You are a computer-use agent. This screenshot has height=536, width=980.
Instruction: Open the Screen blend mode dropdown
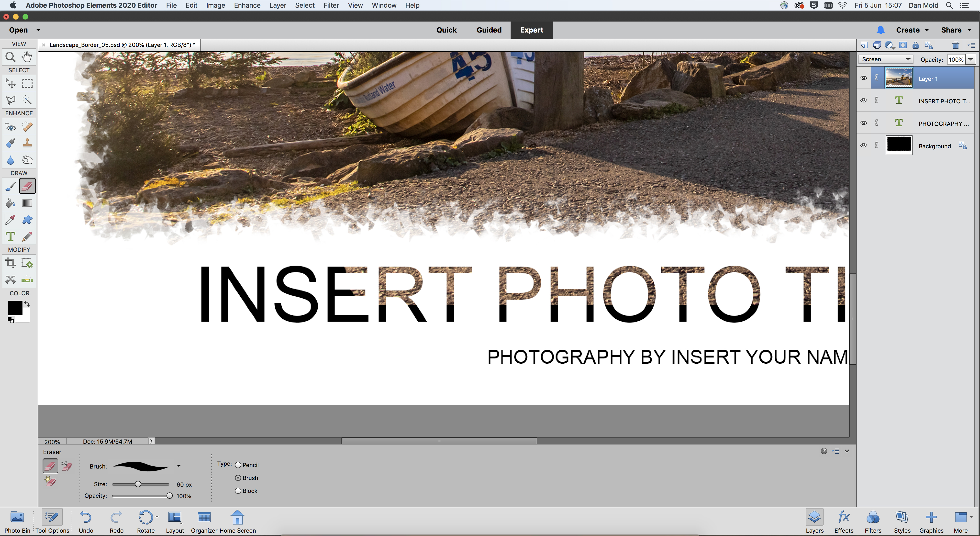886,59
